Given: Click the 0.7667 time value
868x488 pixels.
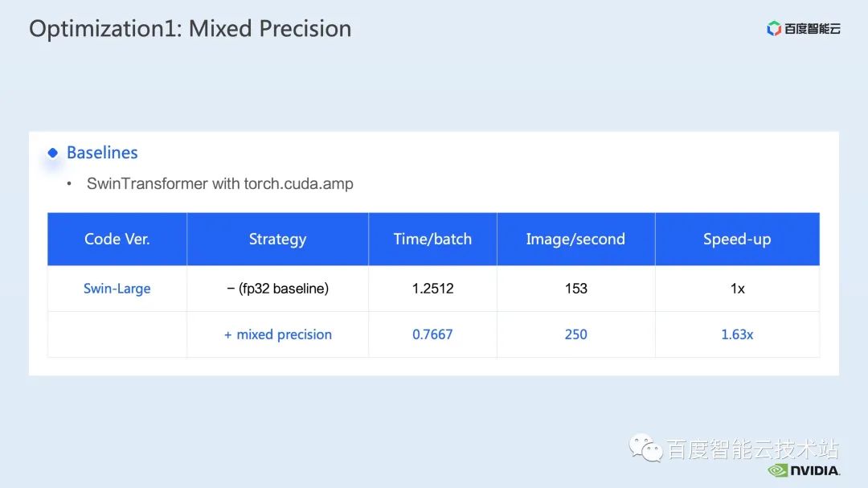Looking at the screenshot, I should [x=432, y=334].
